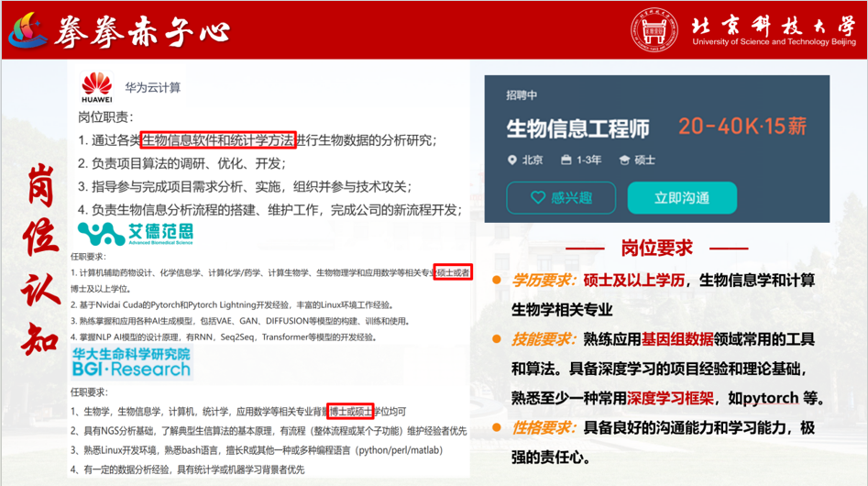Click the colorful logo beside 拳拳赤子心

(x=30, y=31)
